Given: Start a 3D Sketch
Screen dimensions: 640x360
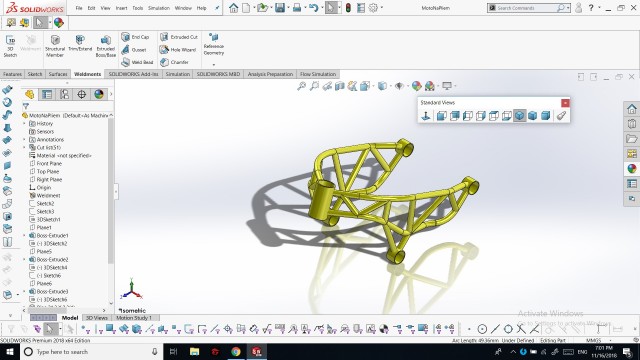Looking at the screenshot, I should pos(10,46).
